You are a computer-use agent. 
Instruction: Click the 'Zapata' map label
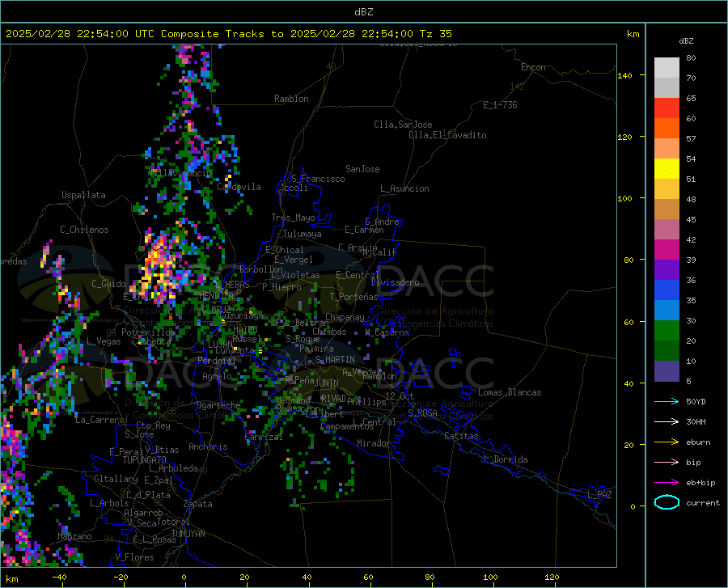pos(197,504)
